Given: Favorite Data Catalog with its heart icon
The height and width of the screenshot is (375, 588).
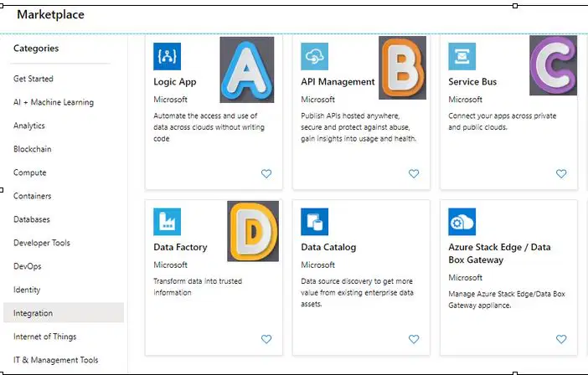Looking at the screenshot, I should (x=414, y=339).
